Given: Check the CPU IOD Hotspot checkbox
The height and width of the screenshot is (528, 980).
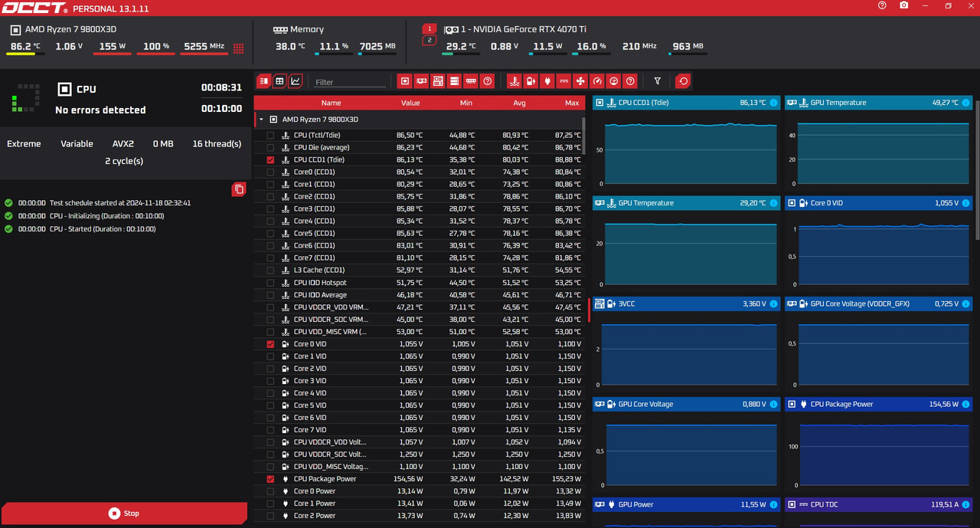Looking at the screenshot, I should [x=270, y=283].
